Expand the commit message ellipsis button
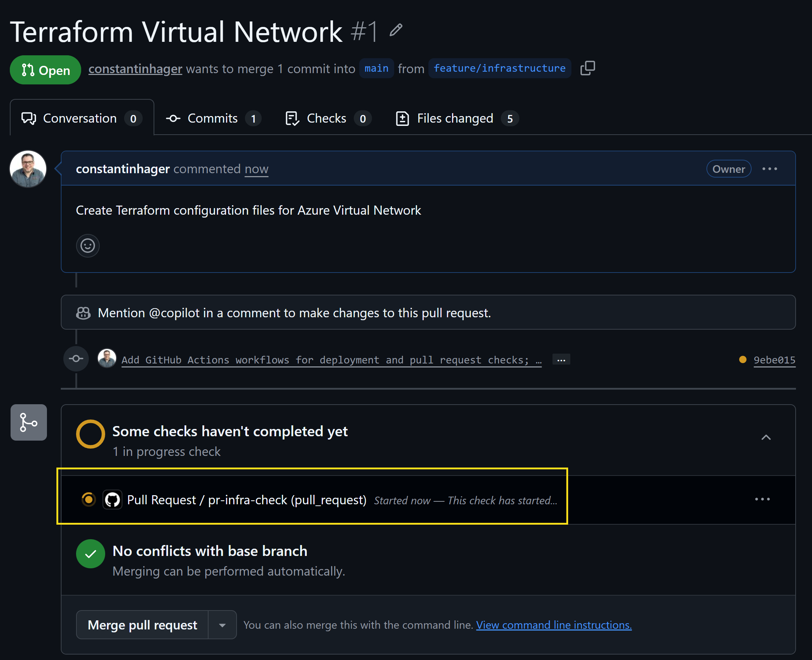 pos(561,360)
